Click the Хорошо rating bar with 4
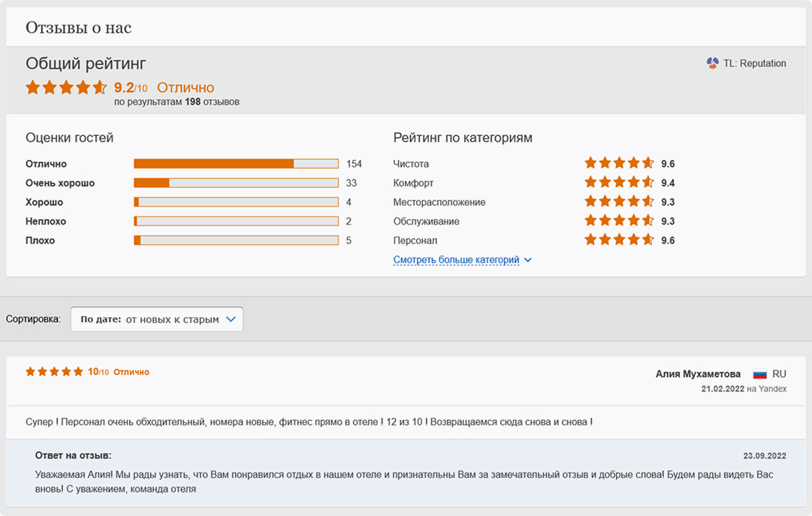812x516 pixels. pos(236,202)
